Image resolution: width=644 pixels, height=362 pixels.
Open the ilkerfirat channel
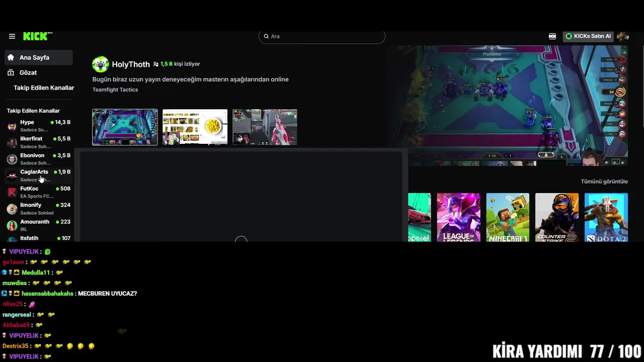point(39,142)
